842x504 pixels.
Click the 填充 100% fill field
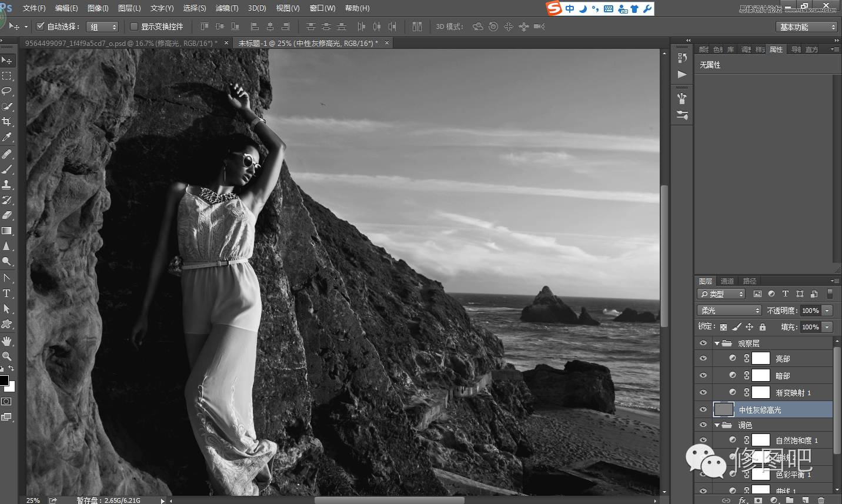click(810, 327)
